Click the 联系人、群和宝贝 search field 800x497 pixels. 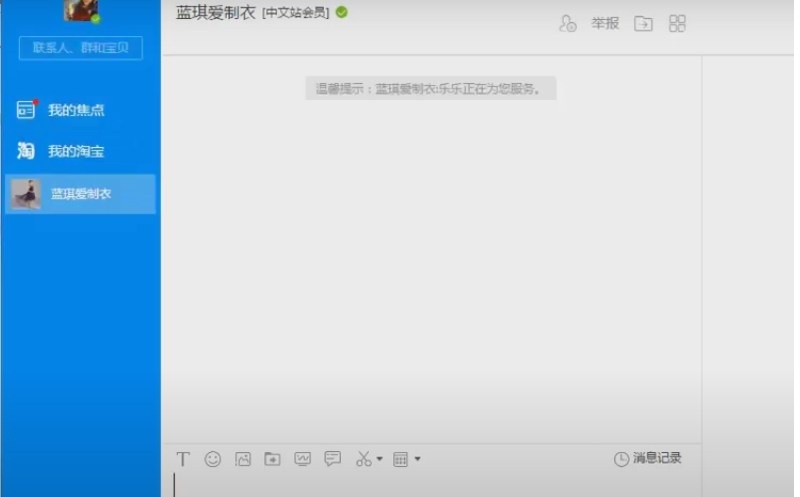(81, 48)
